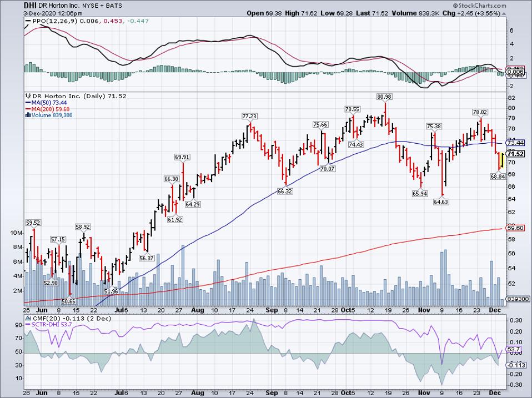Click the yellow-highlighted latest price bar
This screenshot has width=532, height=398.
(x=502, y=160)
